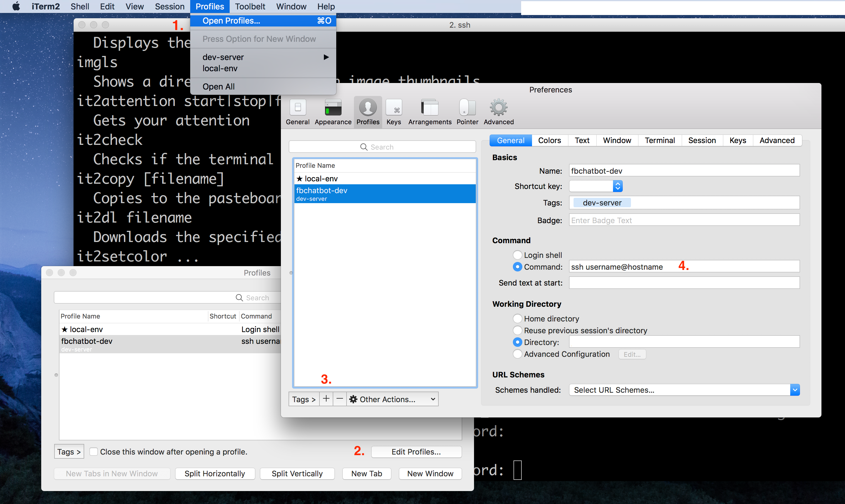845x504 pixels.
Task: Click search magnifier in Preferences profile search
Action: 364,147
